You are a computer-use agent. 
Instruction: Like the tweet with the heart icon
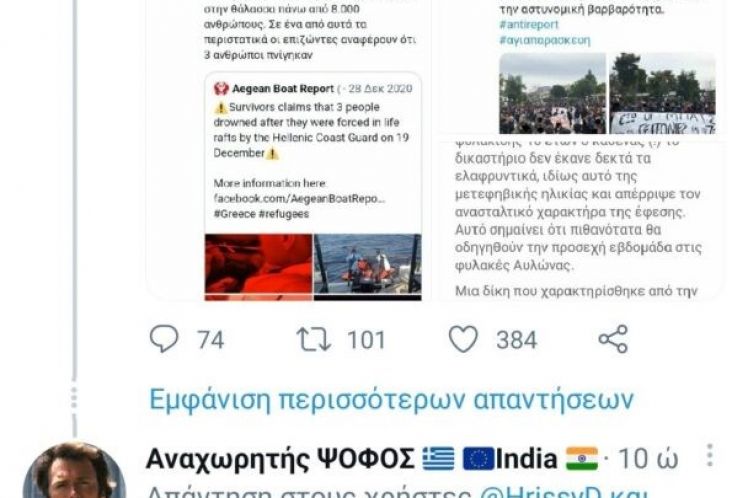click(463, 339)
